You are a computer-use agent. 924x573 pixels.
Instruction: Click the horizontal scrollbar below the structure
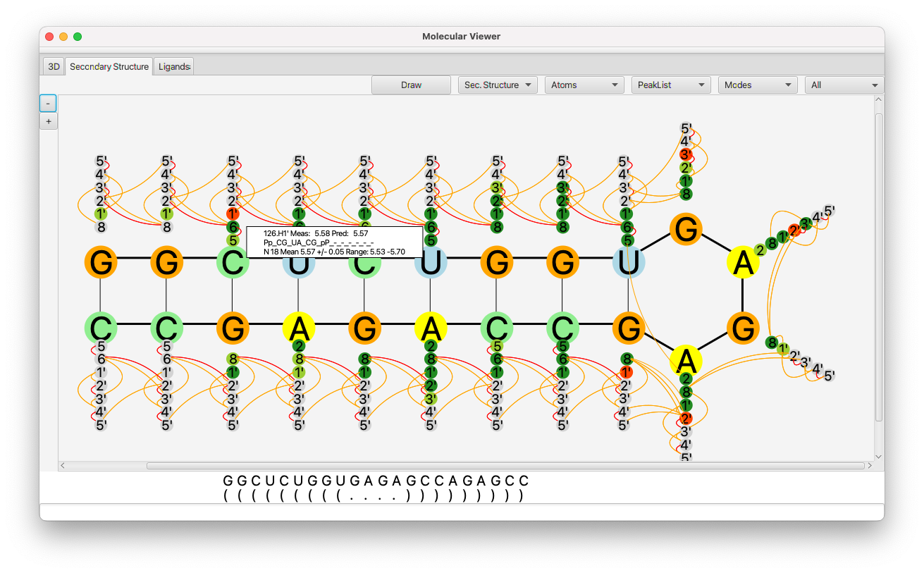505,466
